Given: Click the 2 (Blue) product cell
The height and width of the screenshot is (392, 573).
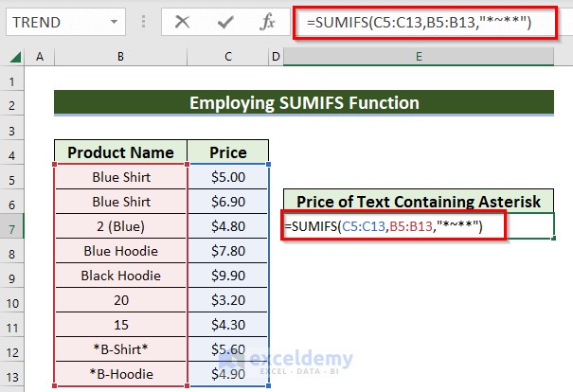Looking at the screenshot, I should tap(120, 225).
